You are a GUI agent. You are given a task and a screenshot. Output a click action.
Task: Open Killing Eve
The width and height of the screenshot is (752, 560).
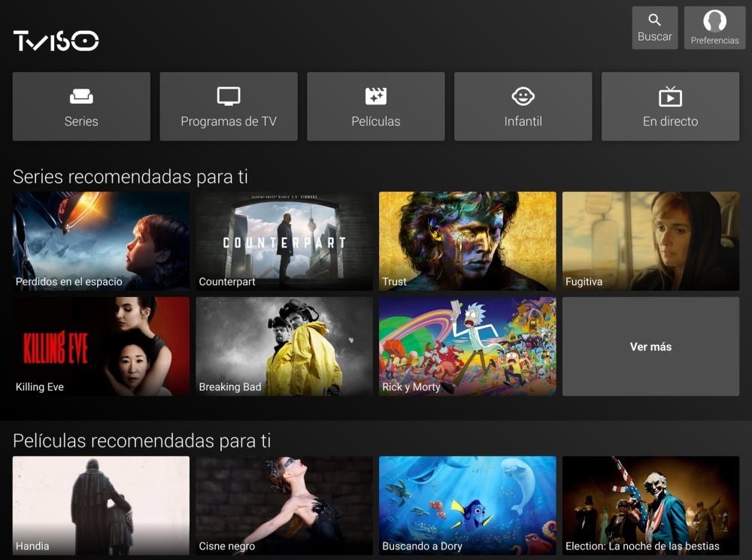pyautogui.click(x=101, y=347)
